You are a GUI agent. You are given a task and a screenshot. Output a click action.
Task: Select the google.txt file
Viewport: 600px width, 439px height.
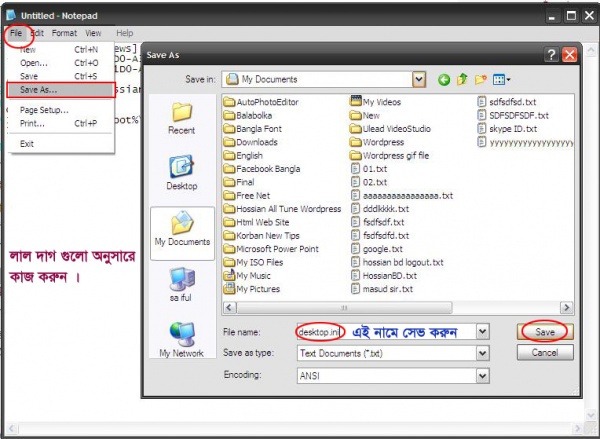377,249
